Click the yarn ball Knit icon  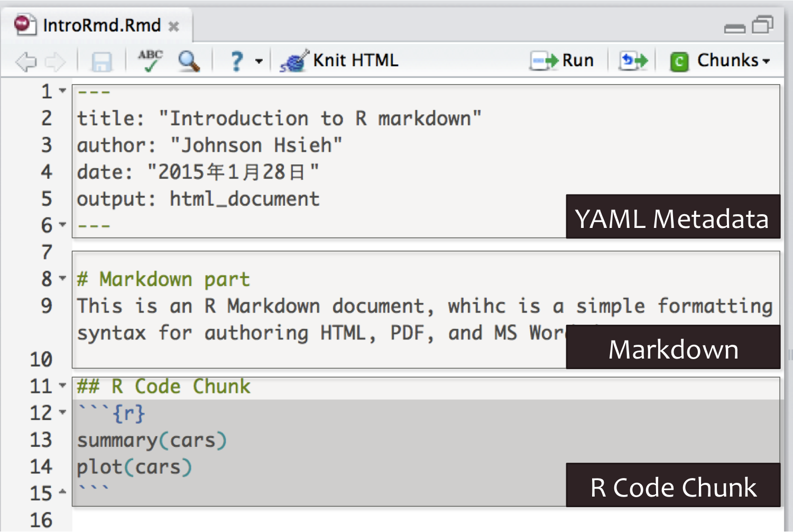coord(294,61)
